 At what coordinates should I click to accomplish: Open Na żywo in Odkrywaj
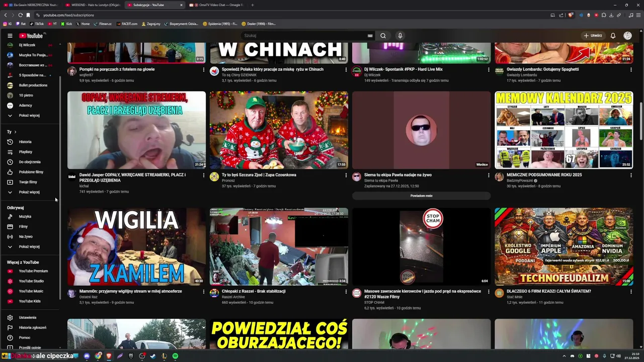point(30,236)
